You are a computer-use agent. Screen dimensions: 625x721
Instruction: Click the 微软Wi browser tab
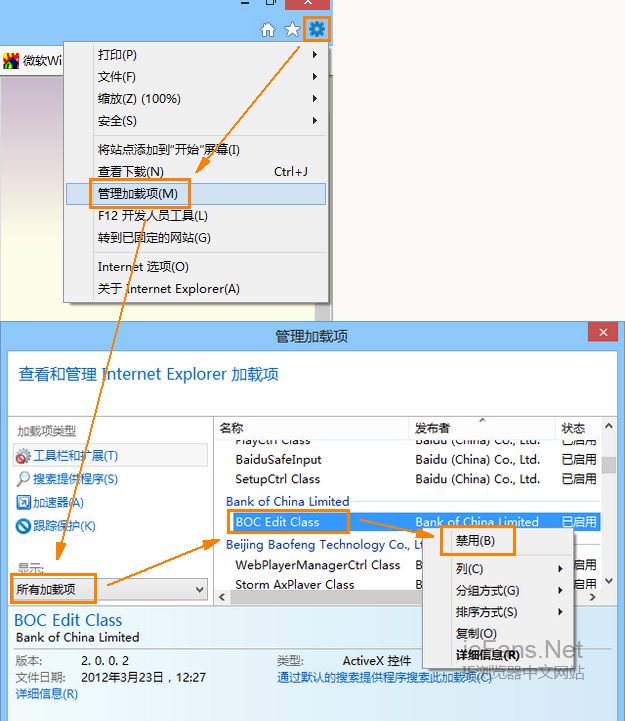[x=32, y=61]
